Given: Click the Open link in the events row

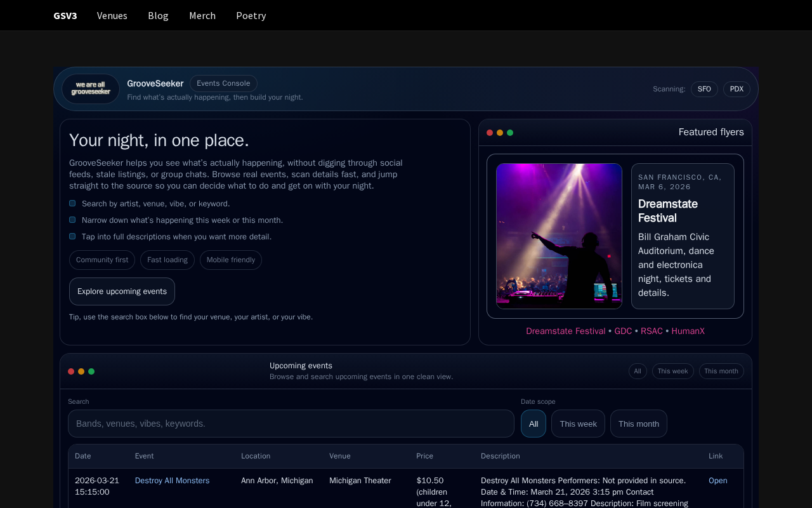Looking at the screenshot, I should [717, 481].
